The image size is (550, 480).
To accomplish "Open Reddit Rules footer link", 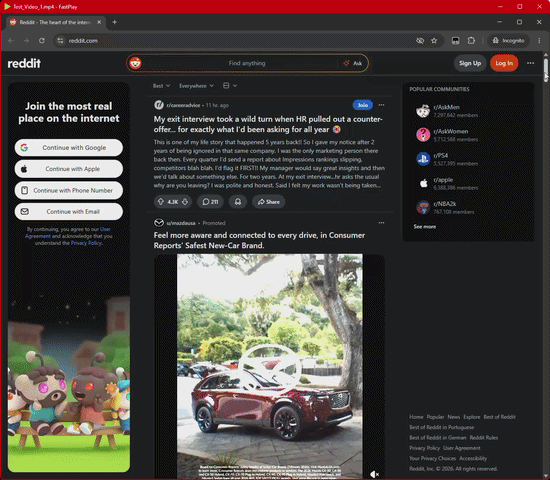I will (484, 438).
